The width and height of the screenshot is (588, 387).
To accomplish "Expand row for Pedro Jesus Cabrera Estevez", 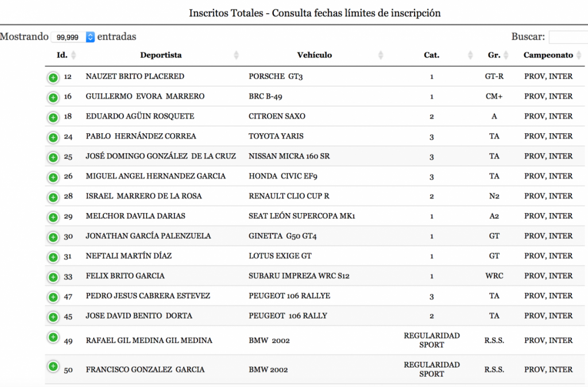I will click(53, 297).
